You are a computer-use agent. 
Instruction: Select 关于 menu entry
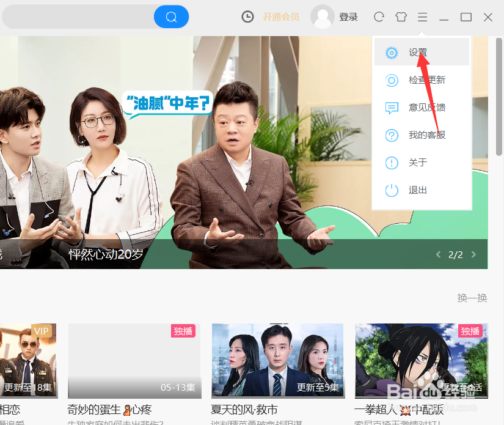[x=422, y=163]
